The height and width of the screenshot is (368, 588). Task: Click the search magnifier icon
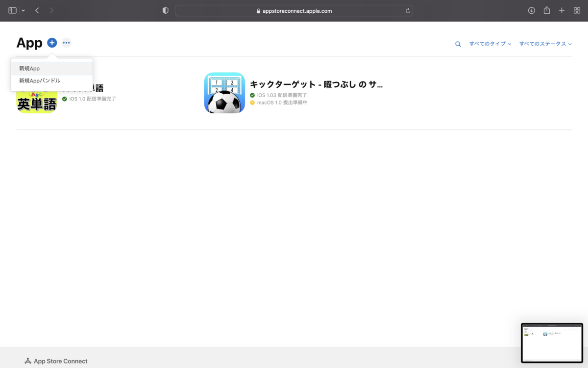[x=458, y=44]
